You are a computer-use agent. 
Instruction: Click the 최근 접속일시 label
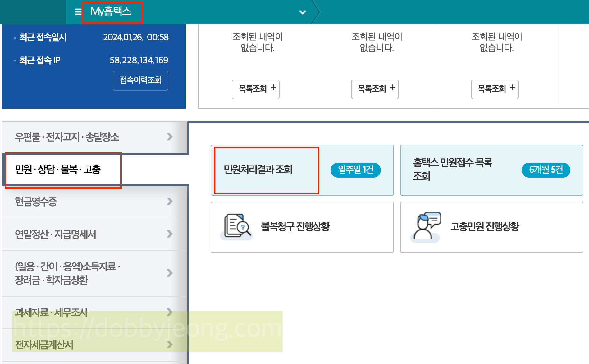(43, 37)
